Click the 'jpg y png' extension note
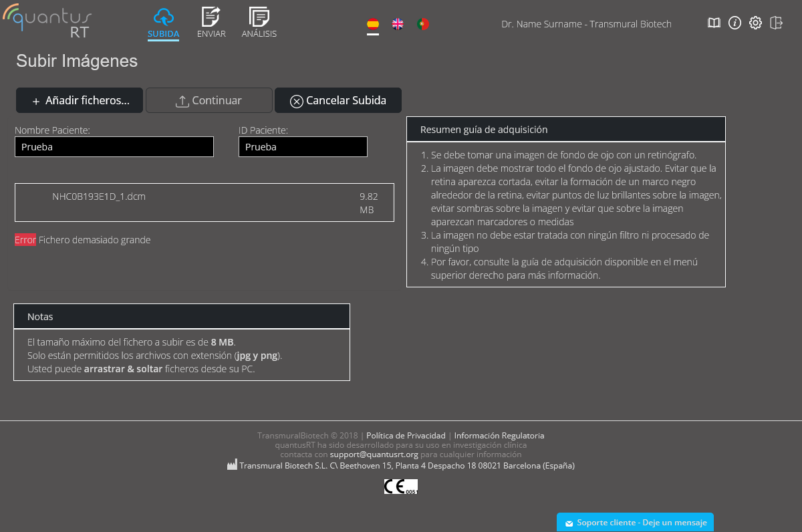Image resolution: width=802 pixels, height=532 pixels. click(x=258, y=356)
